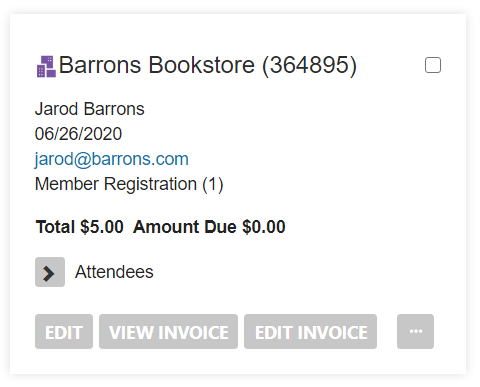Select the date 06/26/2020
Image resolution: width=480 pixels, height=387 pixels.
pos(78,134)
